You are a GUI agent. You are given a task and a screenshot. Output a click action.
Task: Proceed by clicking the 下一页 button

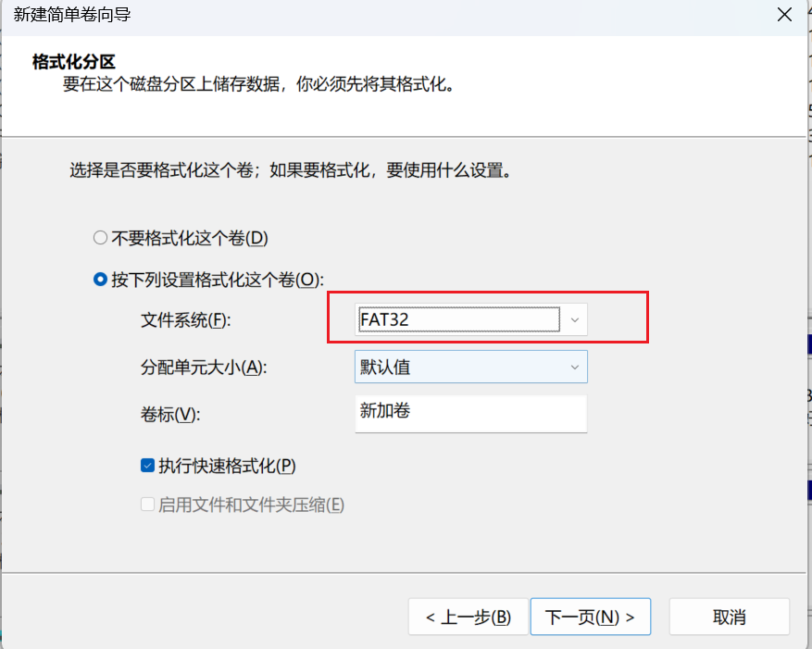[590, 617]
